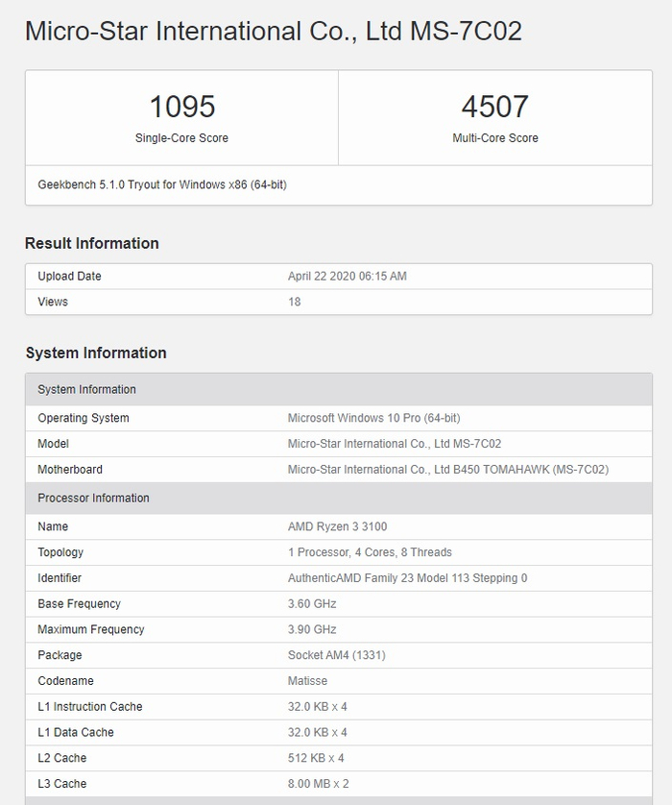
Task: Click the Name label in processor table
Action: click(x=53, y=526)
